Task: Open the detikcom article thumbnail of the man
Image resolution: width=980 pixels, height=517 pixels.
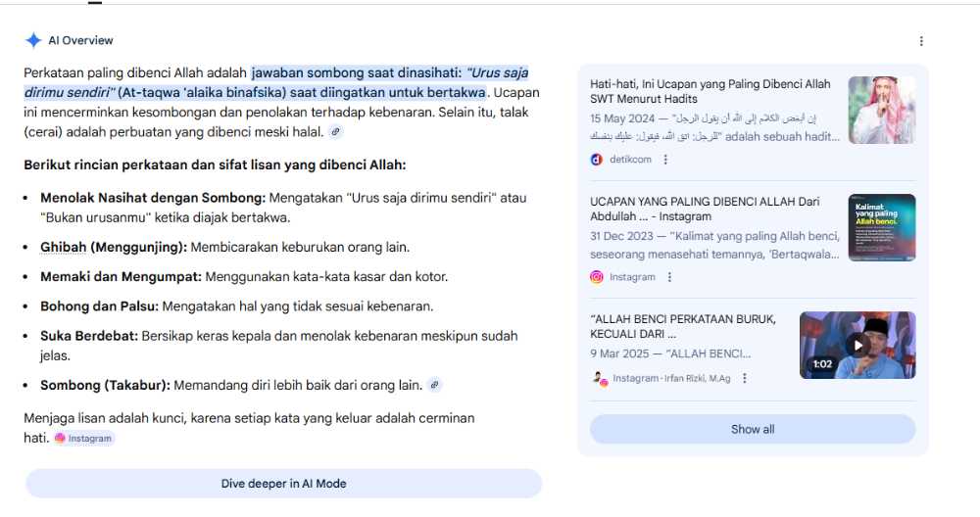Action: [x=882, y=111]
